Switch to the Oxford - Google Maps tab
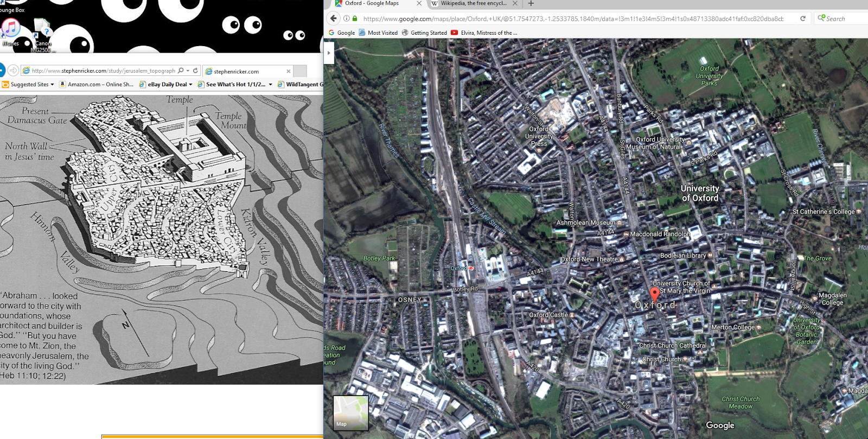The width and height of the screenshot is (868, 439). [x=377, y=4]
